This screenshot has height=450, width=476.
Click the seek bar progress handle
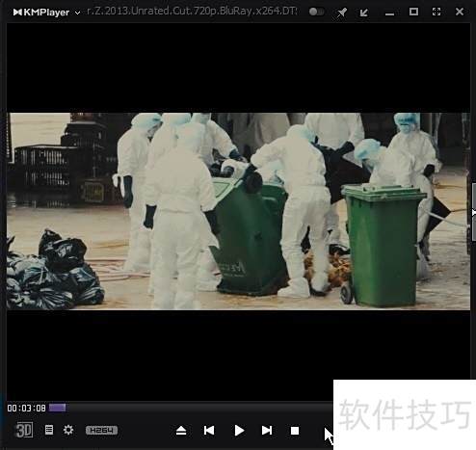click(x=57, y=408)
